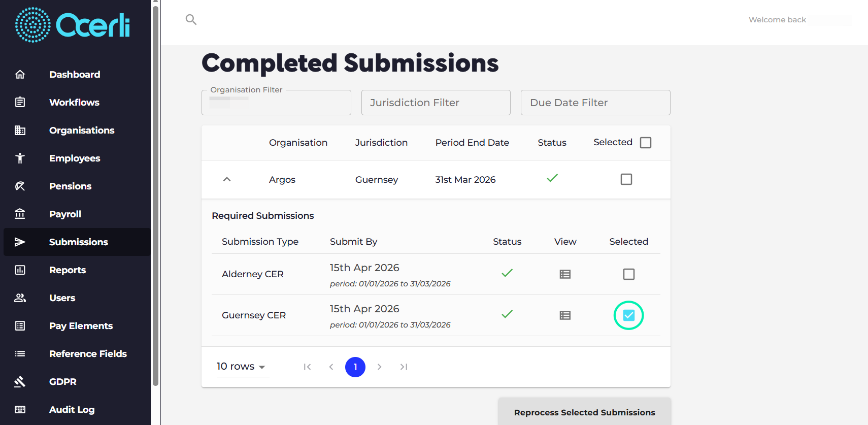Navigate to Organisations in the sidebar
The height and width of the screenshot is (425, 868).
coord(77,130)
